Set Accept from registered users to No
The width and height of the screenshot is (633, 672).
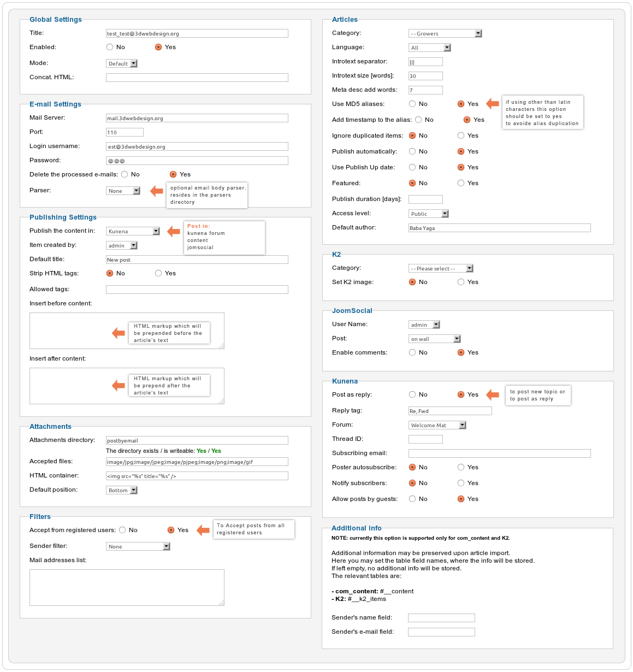tap(122, 530)
